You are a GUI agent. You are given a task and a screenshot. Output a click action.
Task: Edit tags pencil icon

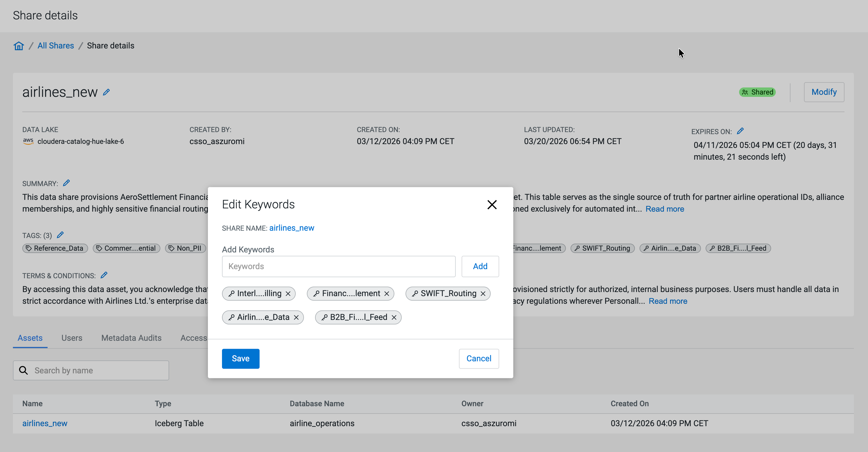60,235
